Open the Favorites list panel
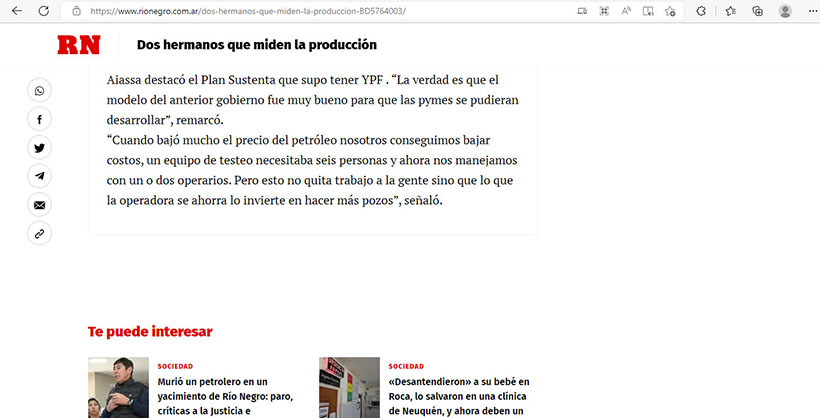820x418 pixels. [730, 11]
